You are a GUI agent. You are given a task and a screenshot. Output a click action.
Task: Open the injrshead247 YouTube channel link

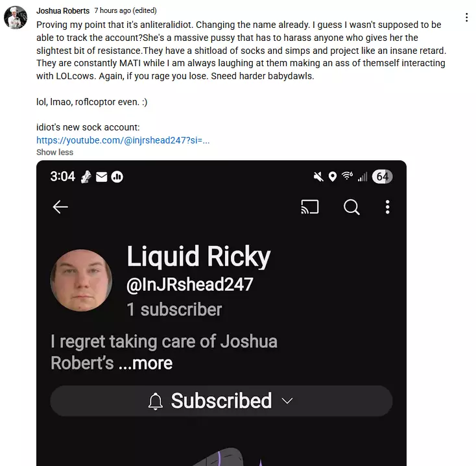click(x=123, y=140)
